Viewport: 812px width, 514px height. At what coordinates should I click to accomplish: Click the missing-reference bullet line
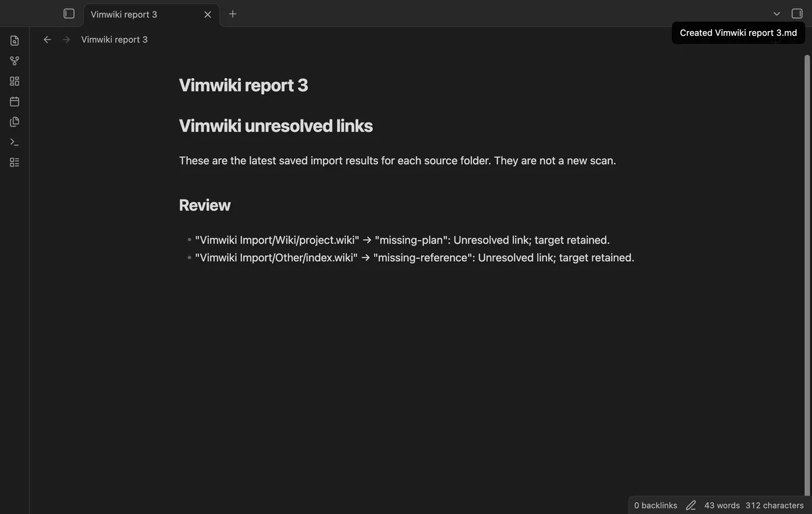(x=414, y=258)
